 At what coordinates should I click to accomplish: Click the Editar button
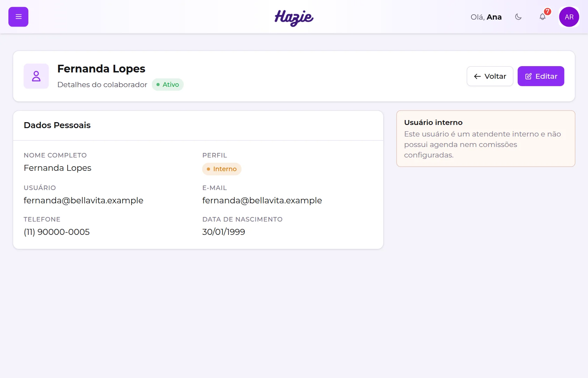pos(541,76)
